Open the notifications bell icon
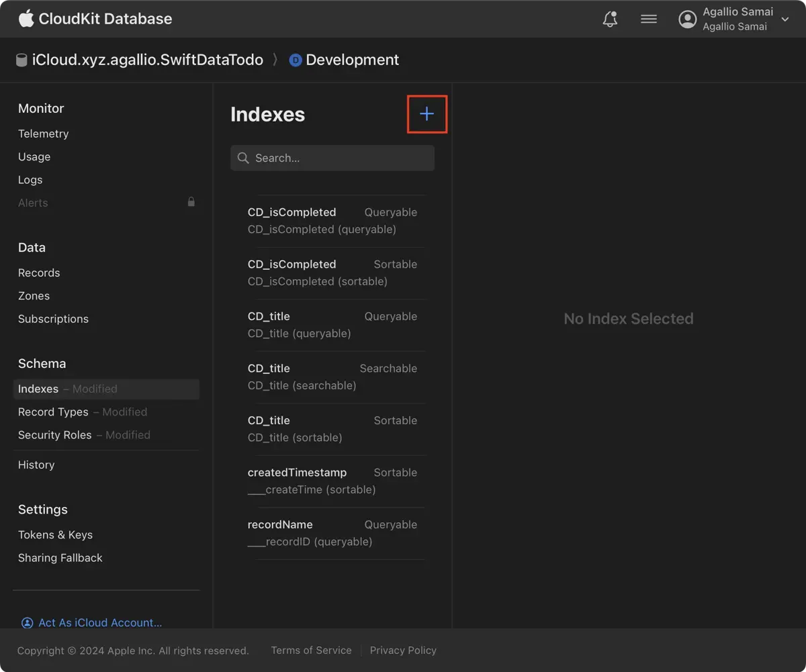 610,19
